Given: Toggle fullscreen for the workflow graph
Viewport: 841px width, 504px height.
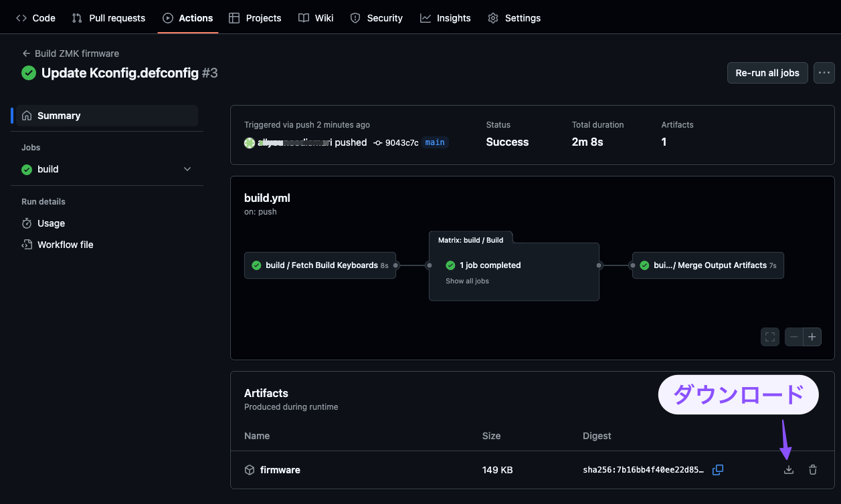Looking at the screenshot, I should (770, 337).
